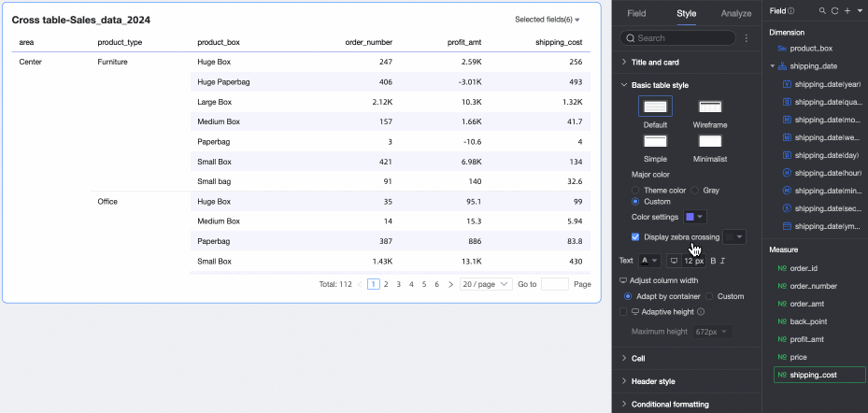
Task: Pick the Simple table style icon
Action: pos(655,142)
